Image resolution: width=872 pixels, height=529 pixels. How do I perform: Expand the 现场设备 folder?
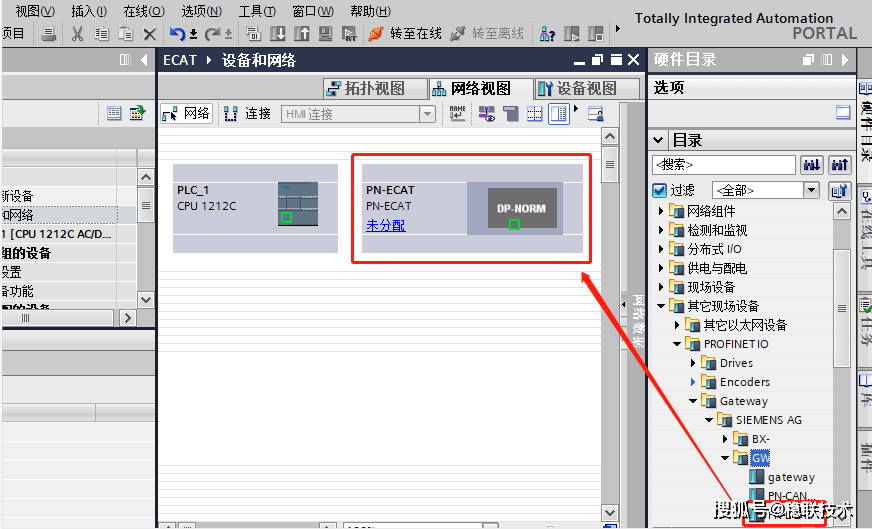661,287
